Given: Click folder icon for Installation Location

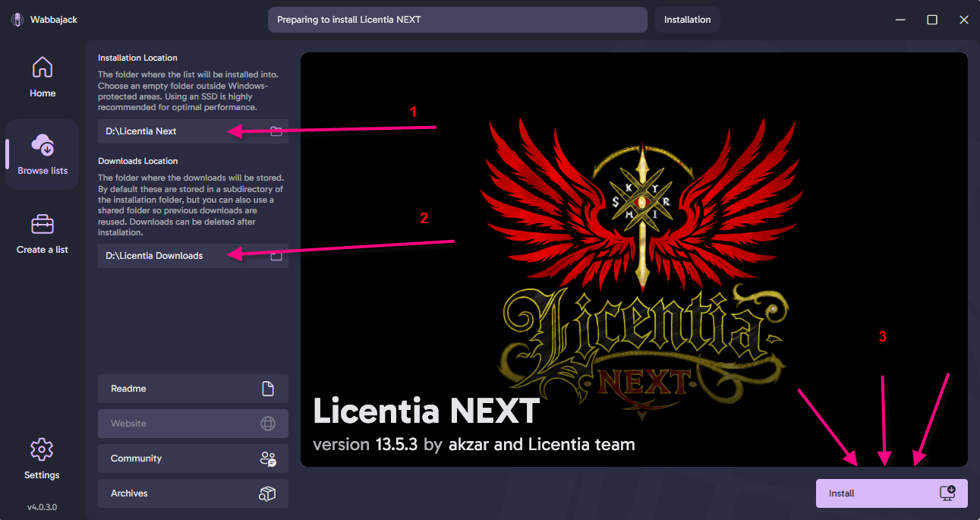Looking at the screenshot, I should point(276,131).
